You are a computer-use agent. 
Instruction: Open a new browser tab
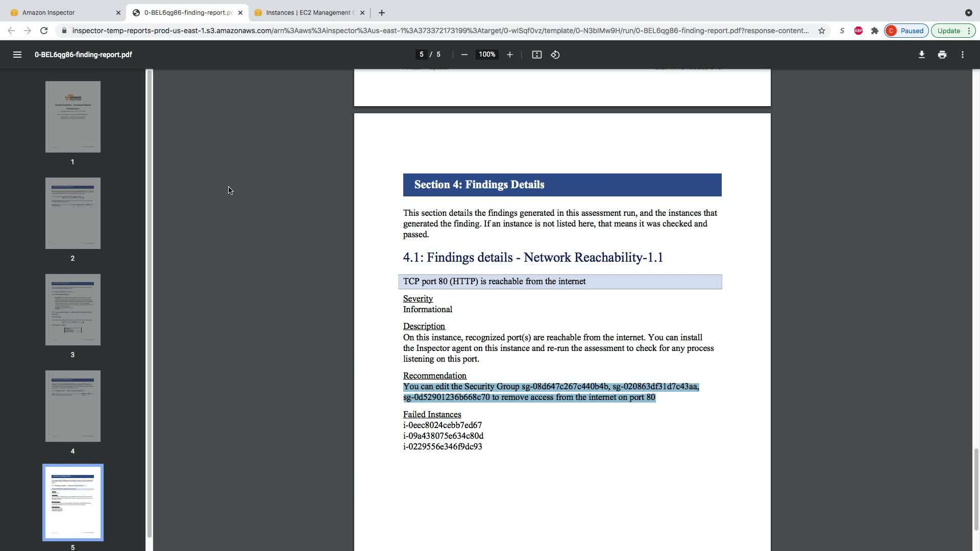point(381,12)
